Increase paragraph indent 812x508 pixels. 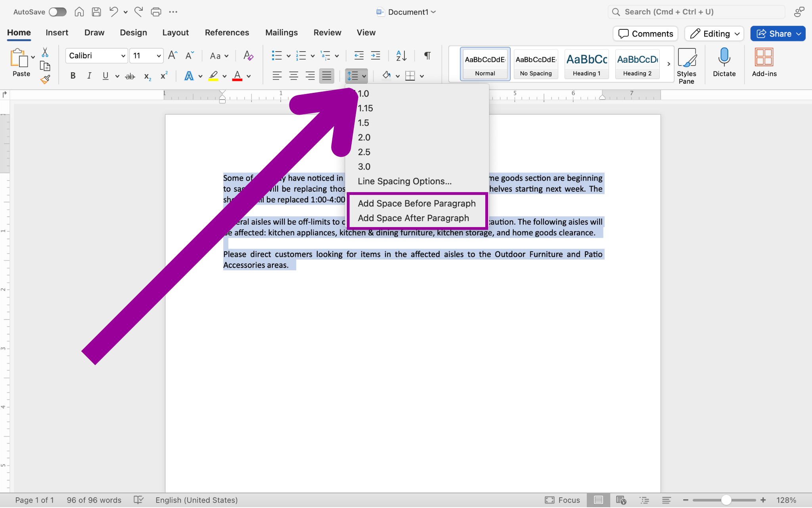pyautogui.click(x=375, y=56)
